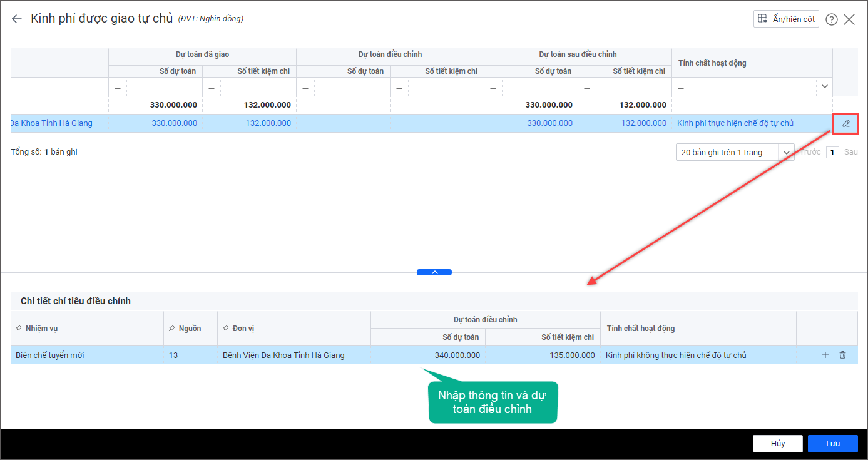Expand the Tính chất hoạt động filter dropdown
The image size is (868, 460).
pos(824,87)
